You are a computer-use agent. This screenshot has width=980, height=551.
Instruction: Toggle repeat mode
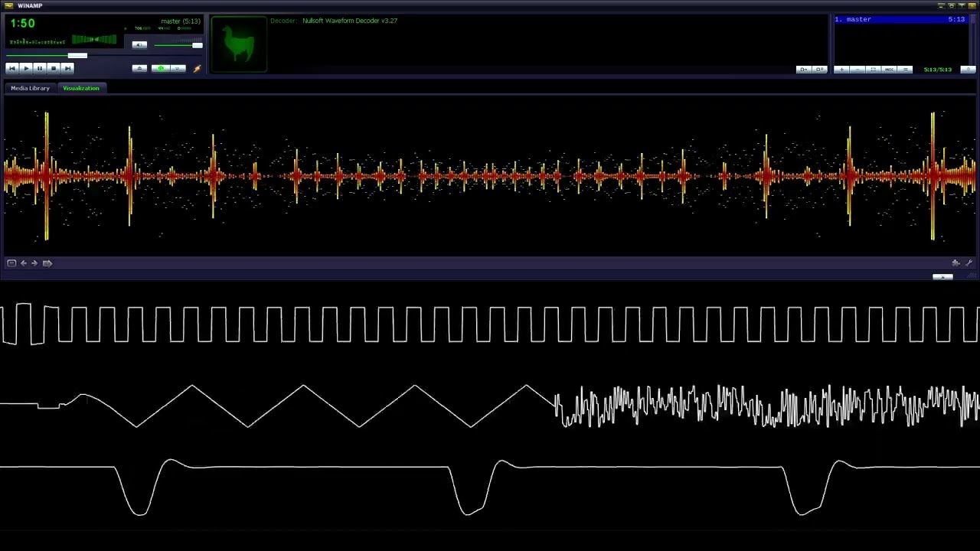(178, 68)
